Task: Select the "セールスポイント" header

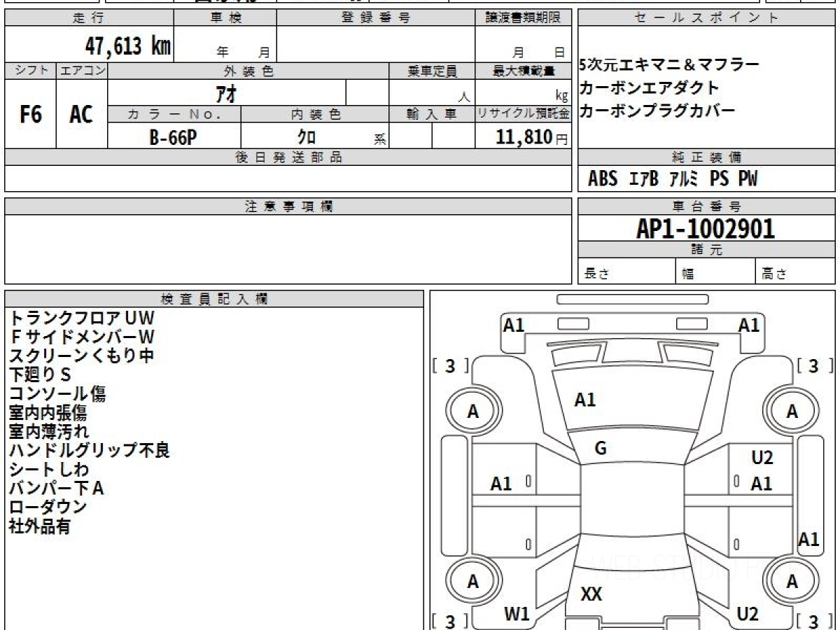Action: coord(706,18)
